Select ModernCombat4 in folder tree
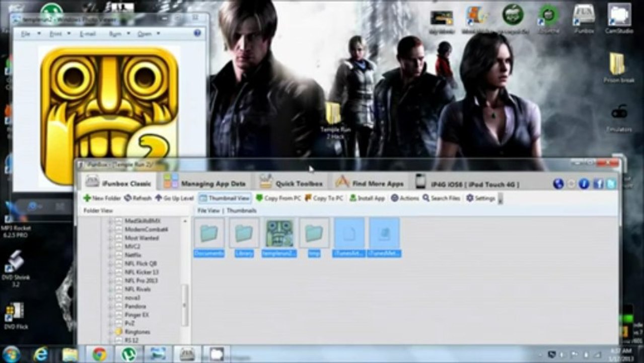 click(x=146, y=229)
